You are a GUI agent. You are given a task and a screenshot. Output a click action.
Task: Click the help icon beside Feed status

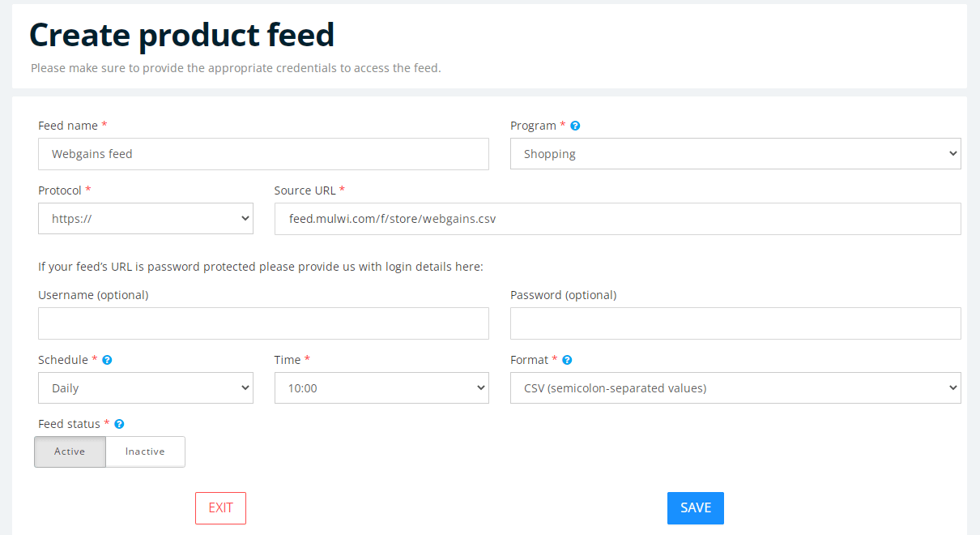(118, 423)
